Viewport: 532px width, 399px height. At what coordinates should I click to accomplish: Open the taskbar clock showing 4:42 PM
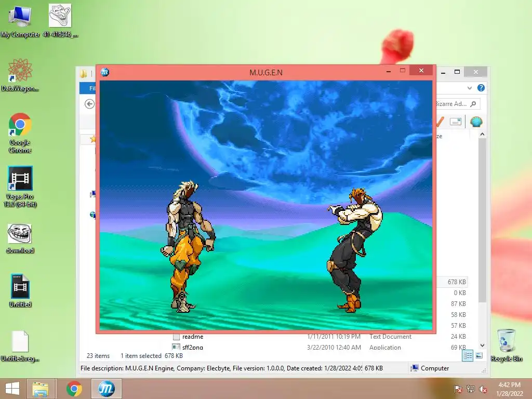pos(509,389)
